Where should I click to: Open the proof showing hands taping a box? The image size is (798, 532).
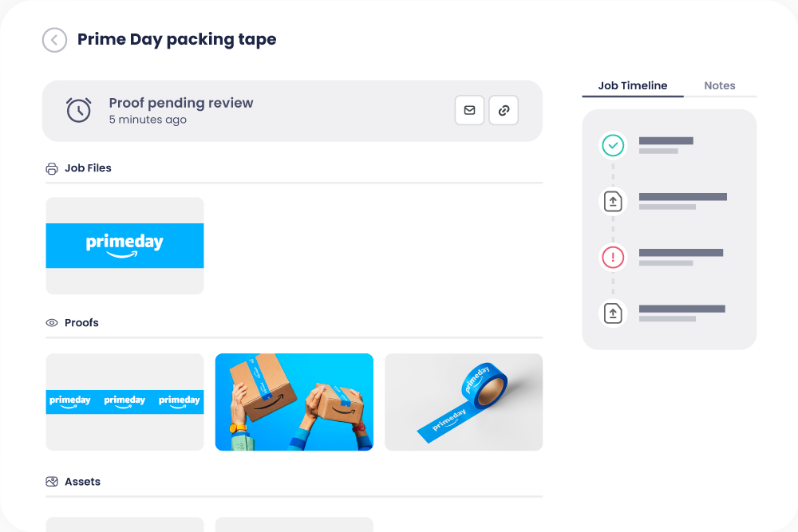294,402
